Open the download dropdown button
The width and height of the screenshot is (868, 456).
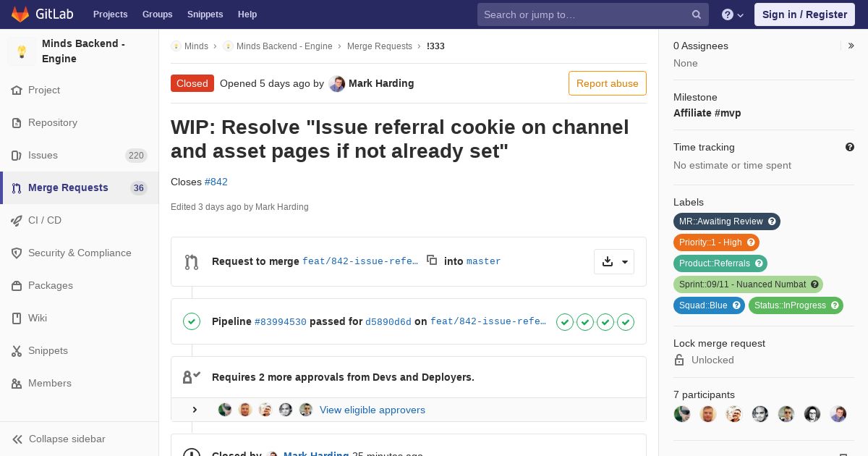(614, 261)
